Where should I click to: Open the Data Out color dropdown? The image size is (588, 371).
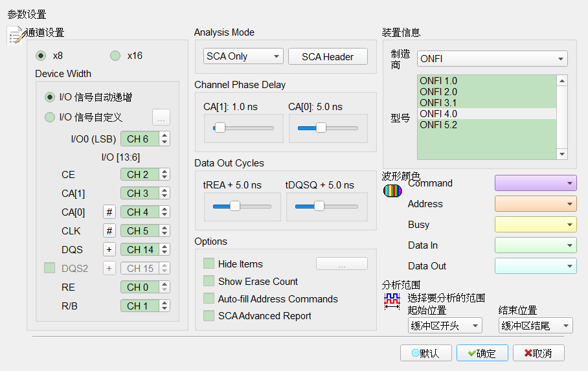(536, 265)
